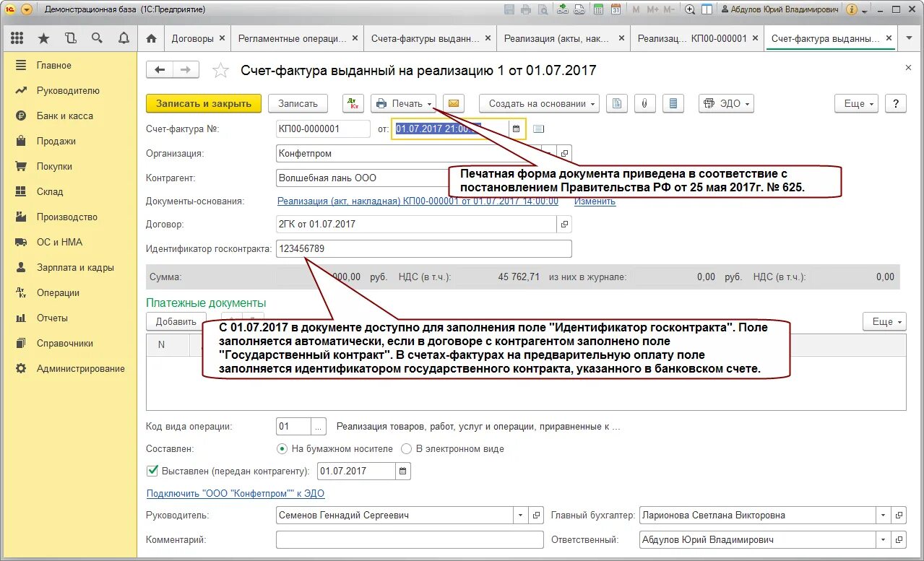924x561 pixels.
Task: Open the search magnifier in top panel
Action: [97, 38]
